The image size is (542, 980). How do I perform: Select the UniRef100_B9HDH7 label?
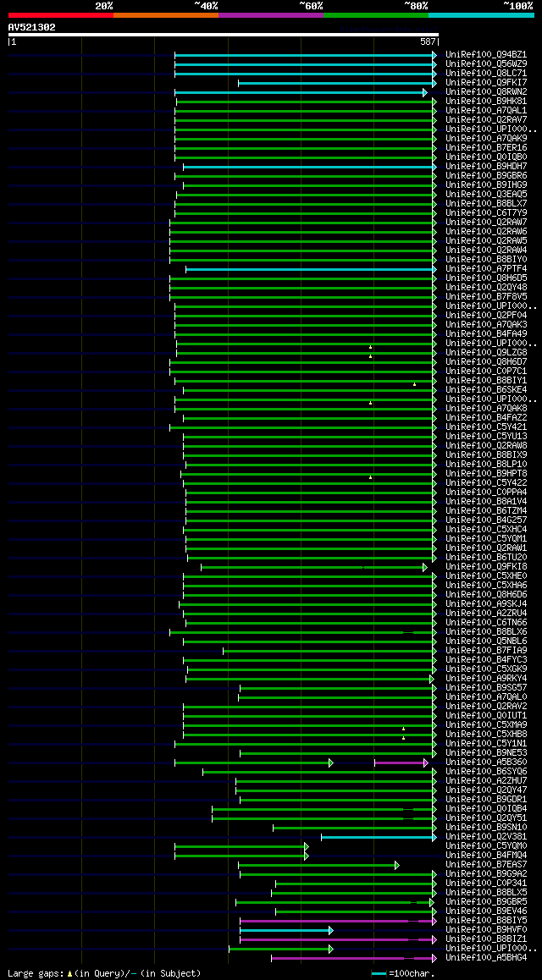pyautogui.click(x=486, y=167)
